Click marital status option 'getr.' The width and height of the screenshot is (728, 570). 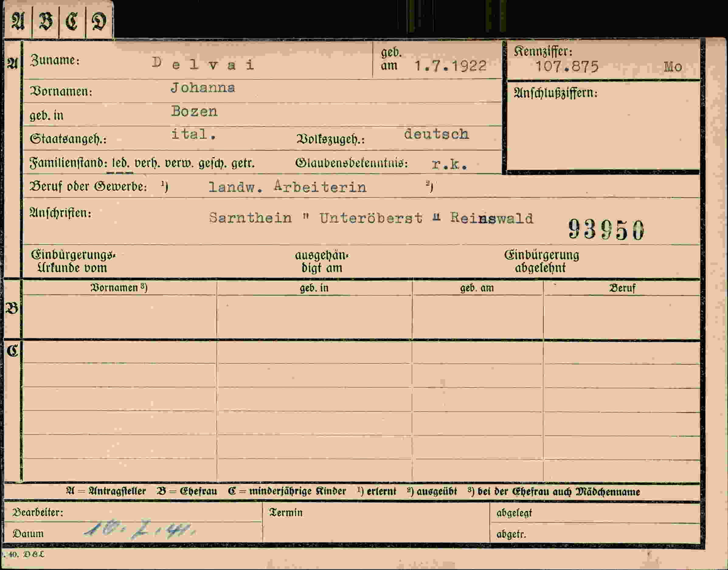tap(243, 163)
